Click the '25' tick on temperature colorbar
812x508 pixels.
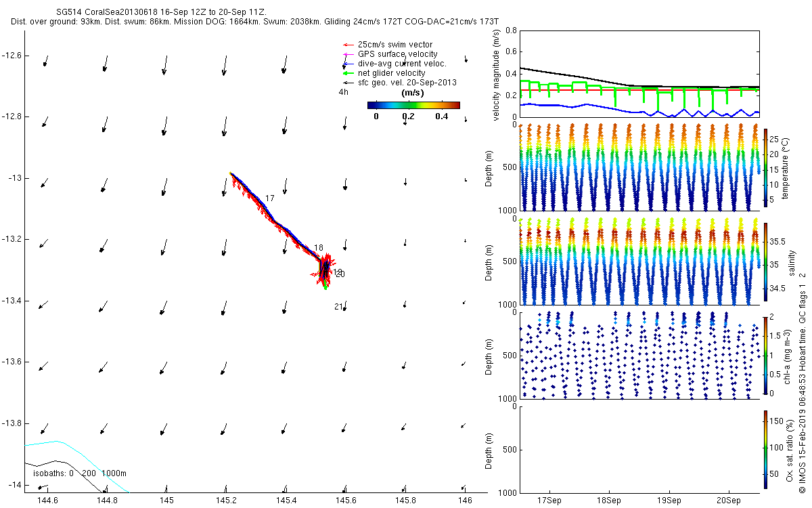point(775,139)
